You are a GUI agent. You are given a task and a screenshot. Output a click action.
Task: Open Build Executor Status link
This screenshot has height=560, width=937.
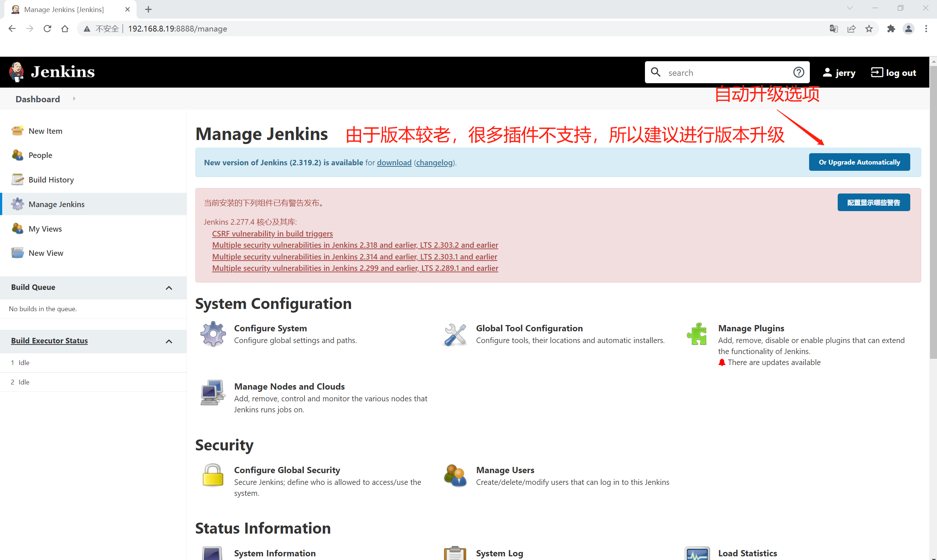point(49,341)
